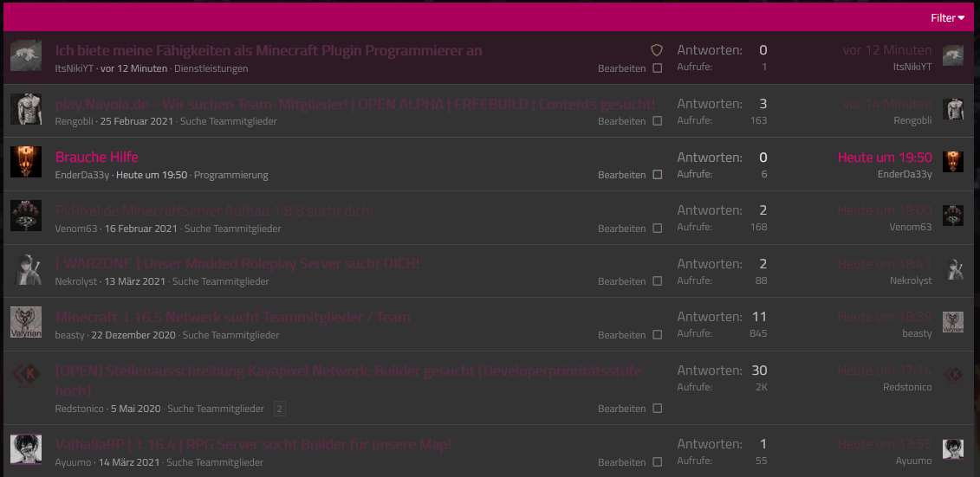Click author name EnderDa33y under Brauche Hilfe
This screenshot has width=980, height=477.
click(x=81, y=175)
